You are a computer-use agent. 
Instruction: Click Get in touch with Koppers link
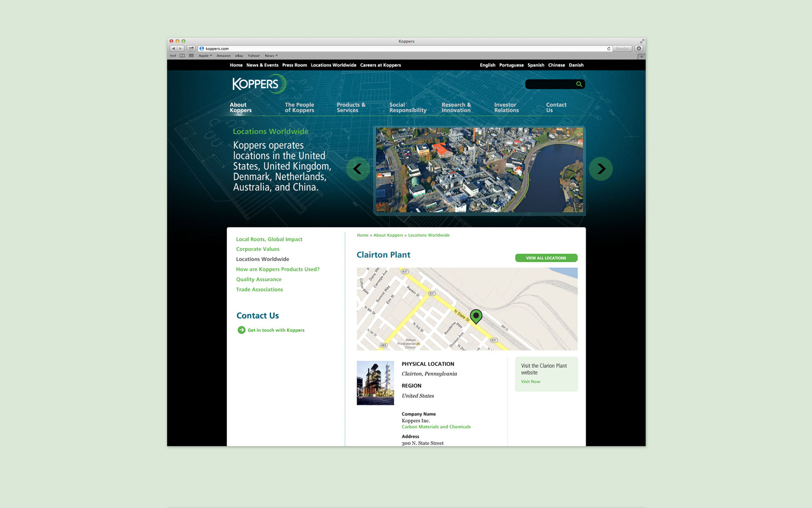[x=276, y=330]
